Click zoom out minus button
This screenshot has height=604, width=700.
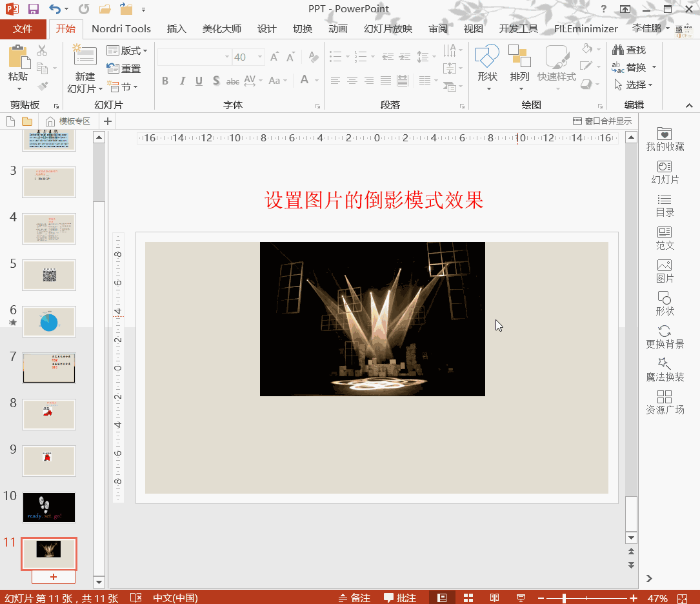coord(541,598)
